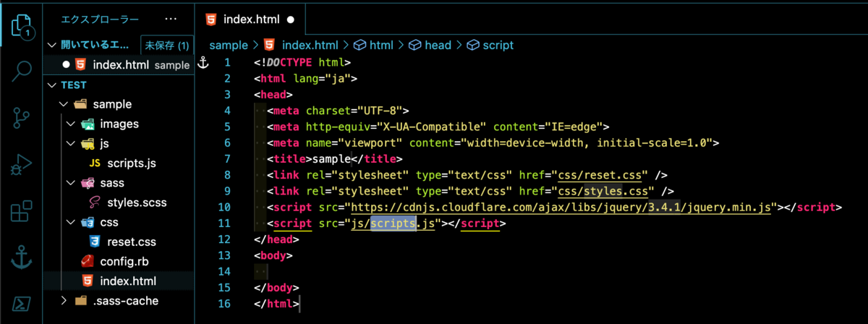Select index.html in the TEST tree

pos(119,281)
